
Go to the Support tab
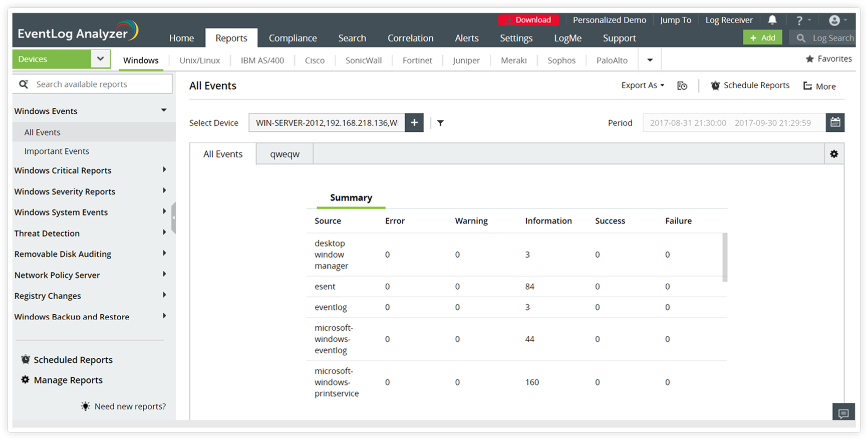[620, 38]
